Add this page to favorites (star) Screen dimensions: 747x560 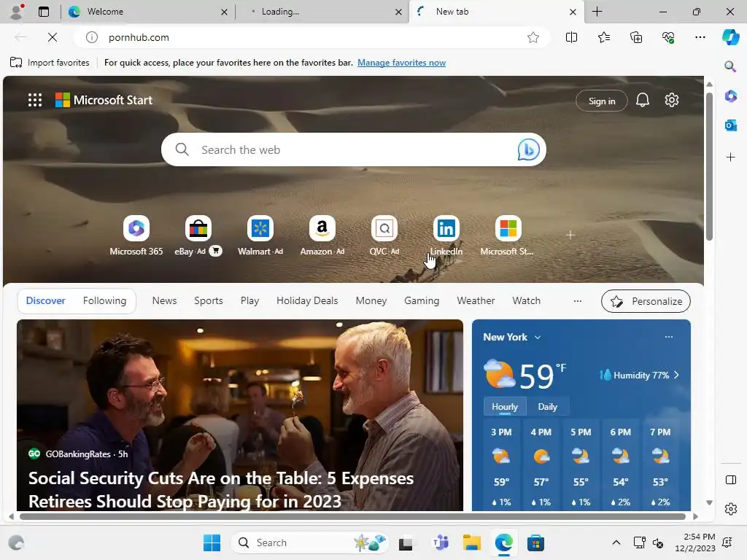click(x=533, y=37)
